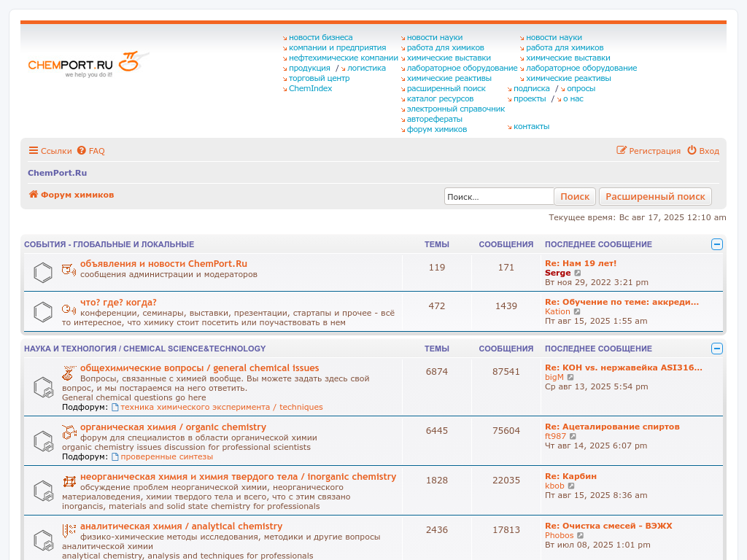Open user profile Kation
The width and height of the screenshot is (747, 560).
point(557,311)
